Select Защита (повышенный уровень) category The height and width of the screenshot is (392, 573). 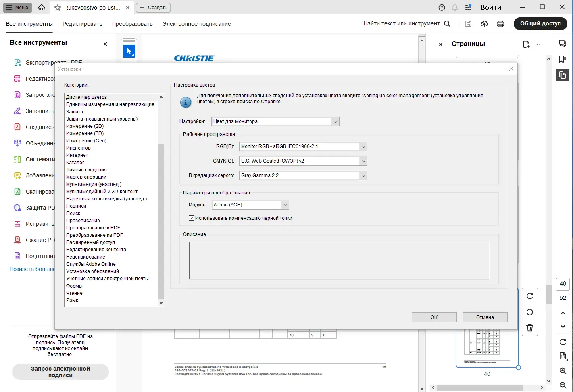click(112, 119)
